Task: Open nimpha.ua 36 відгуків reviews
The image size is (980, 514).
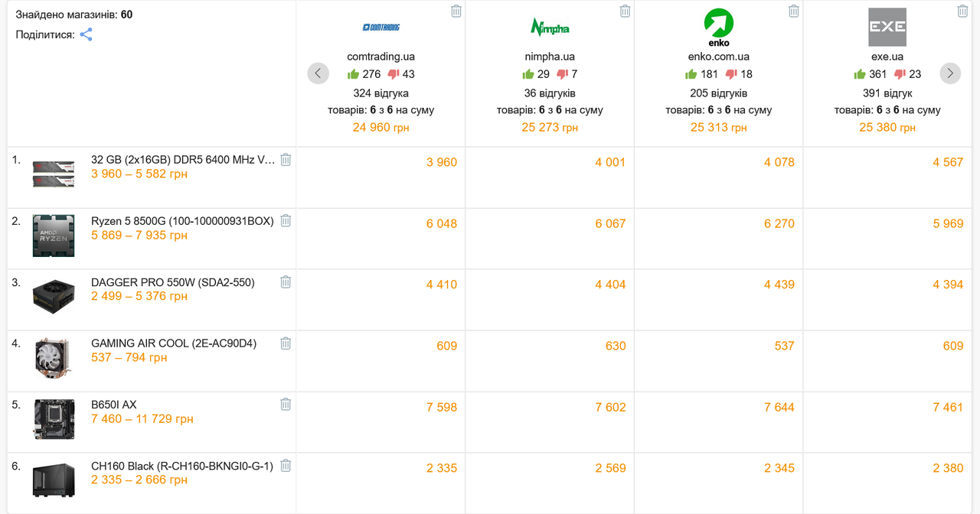Action: pos(550,93)
